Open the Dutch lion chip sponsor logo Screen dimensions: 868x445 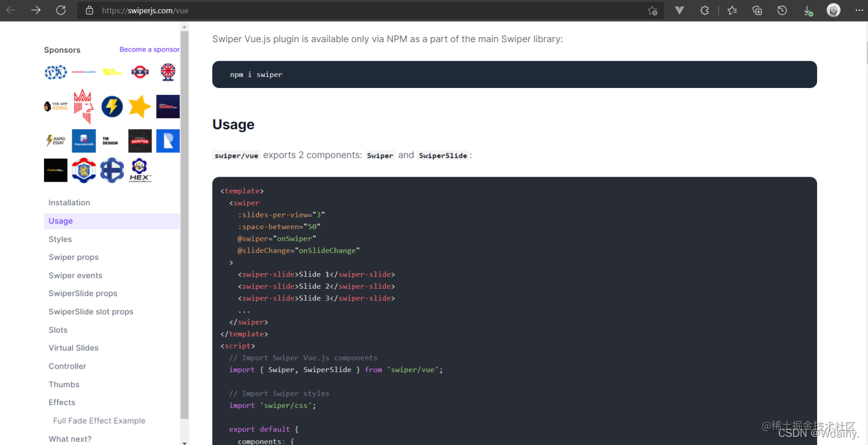[83, 170]
